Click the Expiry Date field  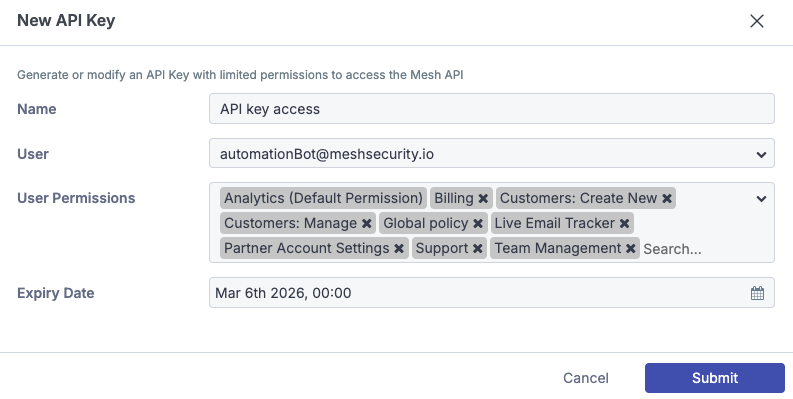tap(492, 292)
